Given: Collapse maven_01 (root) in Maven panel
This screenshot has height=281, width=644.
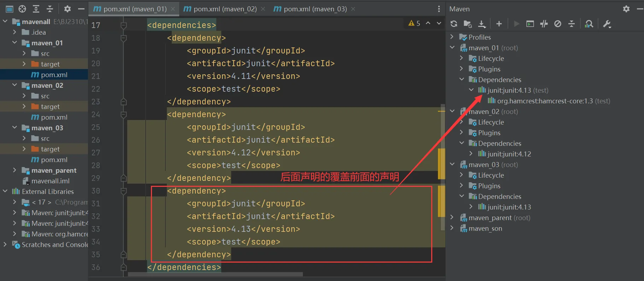Looking at the screenshot, I should [452, 47].
